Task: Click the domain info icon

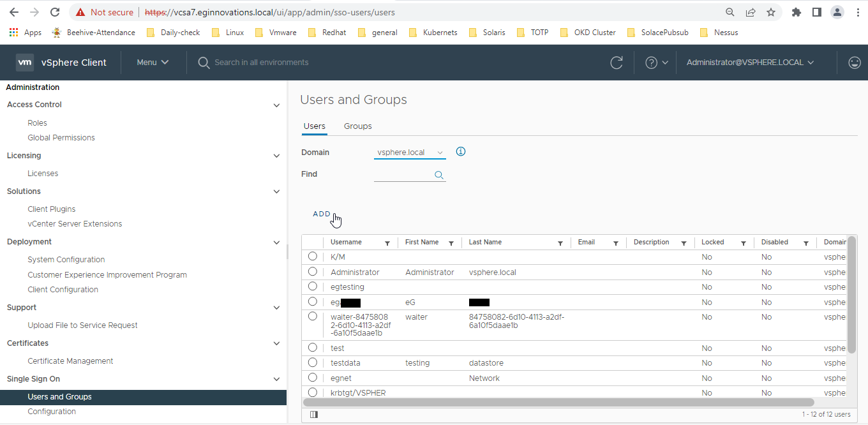Action: [461, 152]
